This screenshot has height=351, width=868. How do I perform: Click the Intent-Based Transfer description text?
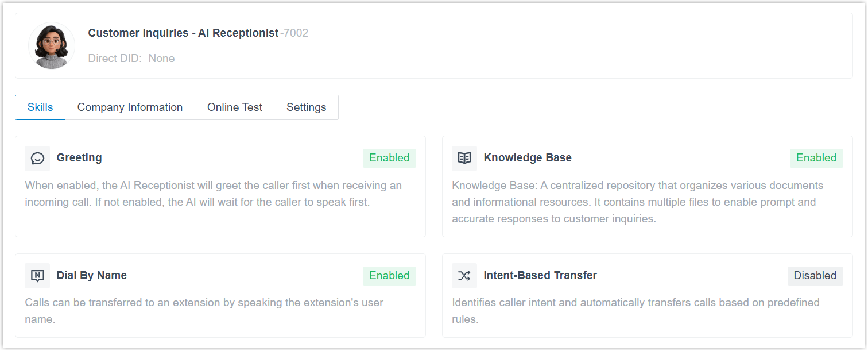coord(635,310)
